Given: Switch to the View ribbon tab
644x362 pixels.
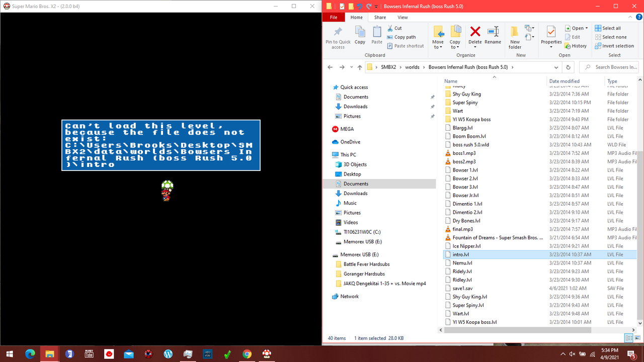Looking at the screenshot, I should [402, 17].
